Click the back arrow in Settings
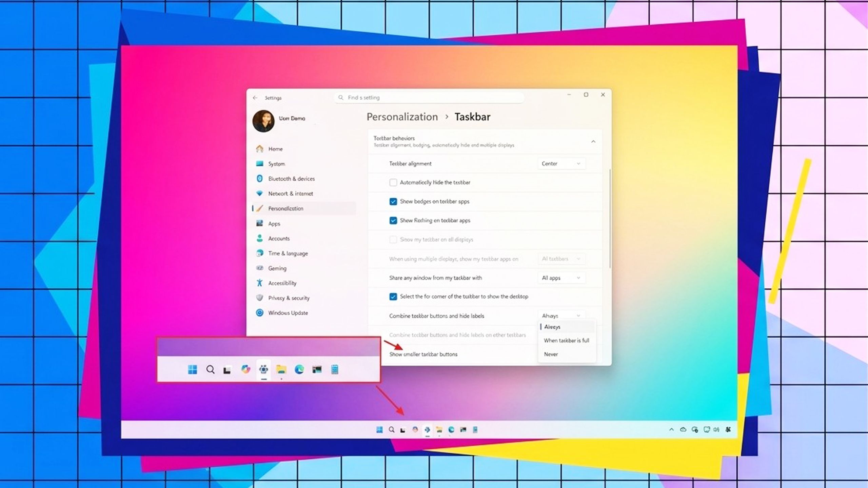Screen dimensions: 868x488 click(255, 98)
